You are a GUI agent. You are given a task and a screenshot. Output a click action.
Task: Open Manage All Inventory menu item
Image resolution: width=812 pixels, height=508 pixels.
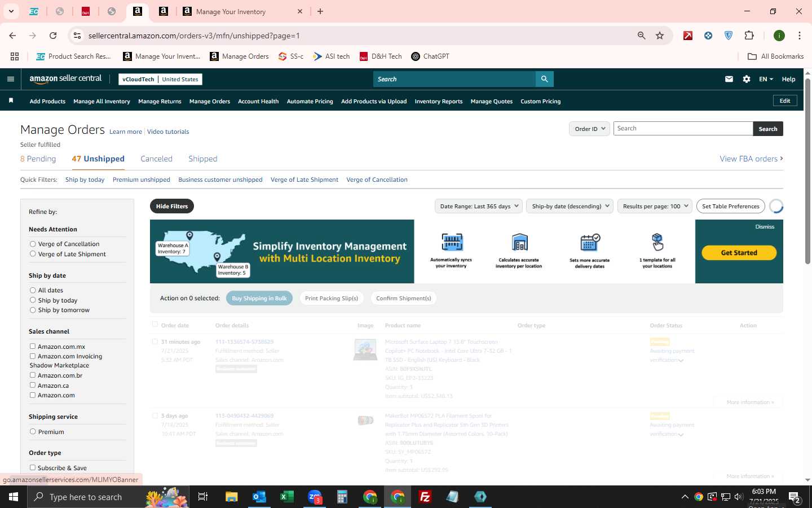pyautogui.click(x=101, y=102)
